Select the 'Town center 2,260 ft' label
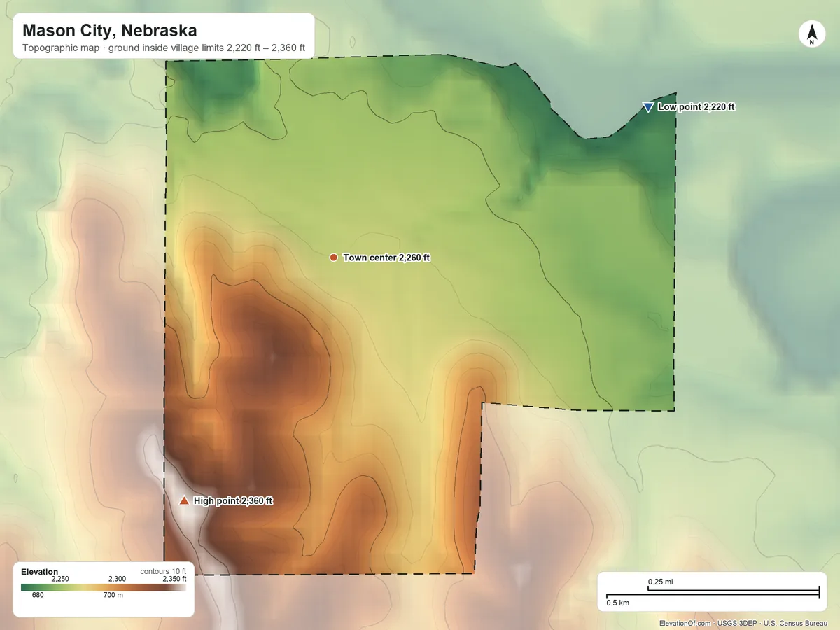Image resolution: width=840 pixels, height=630 pixels. [x=386, y=258]
